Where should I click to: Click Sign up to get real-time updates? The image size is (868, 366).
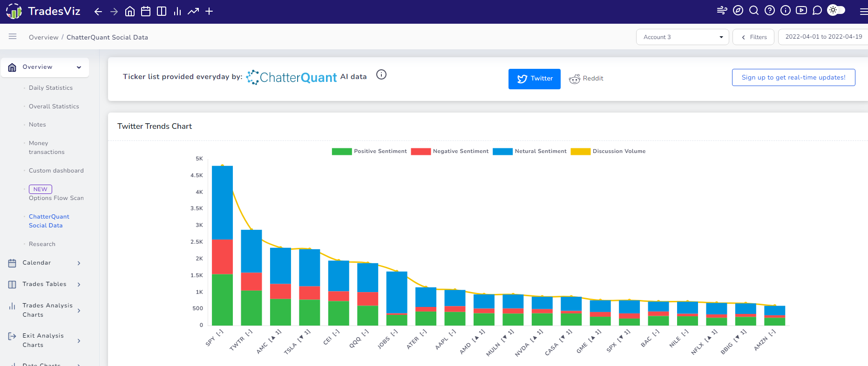click(793, 78)
